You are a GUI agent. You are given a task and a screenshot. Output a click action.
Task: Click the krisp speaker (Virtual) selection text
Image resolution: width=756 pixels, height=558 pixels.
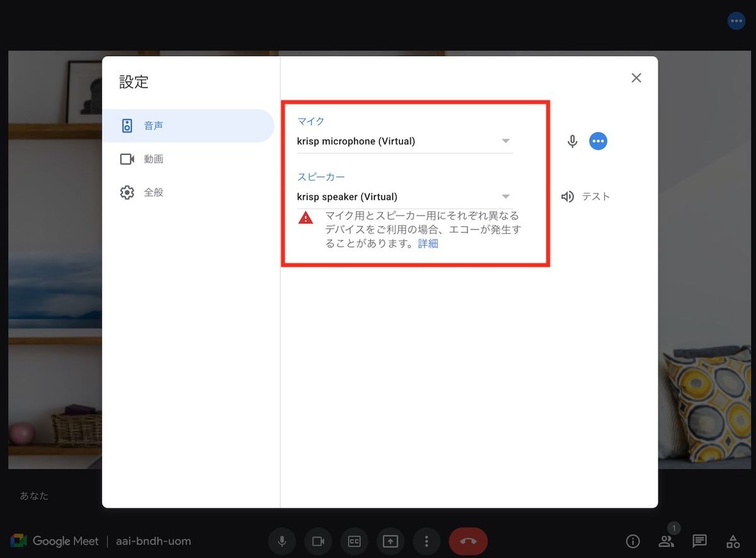347,196
